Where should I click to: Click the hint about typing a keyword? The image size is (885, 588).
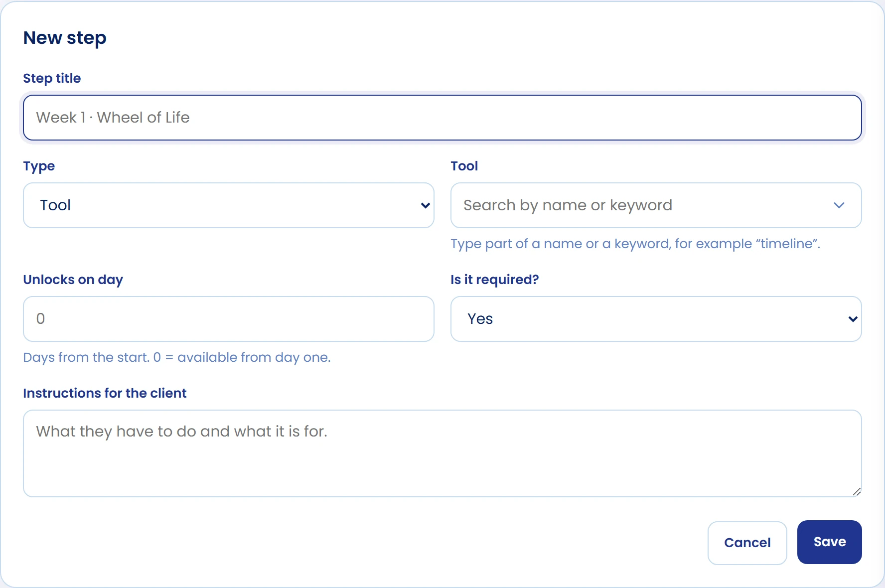point(635,244)
